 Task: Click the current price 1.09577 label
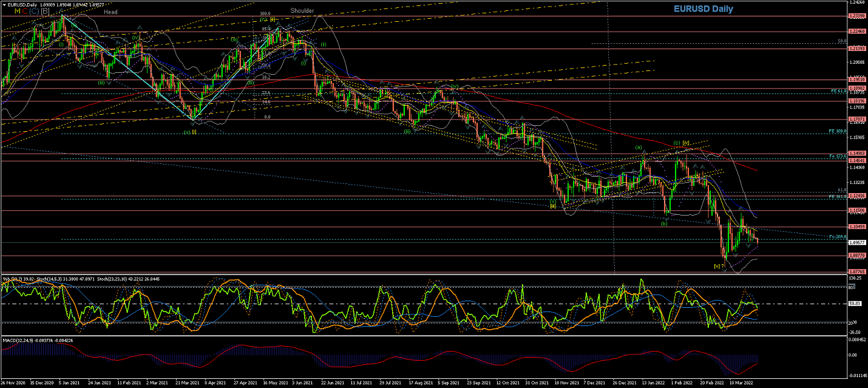click(x=856, y=242)
